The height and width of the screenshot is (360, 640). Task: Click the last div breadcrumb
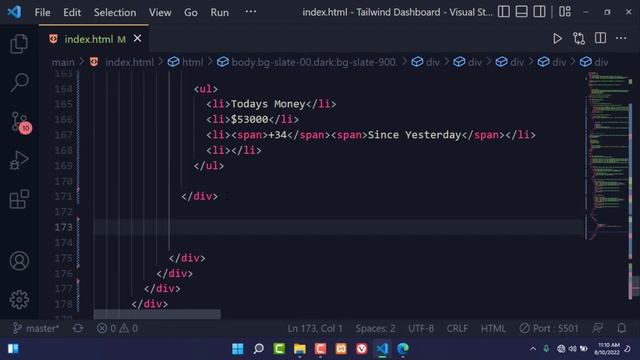[x=601, y=62]
